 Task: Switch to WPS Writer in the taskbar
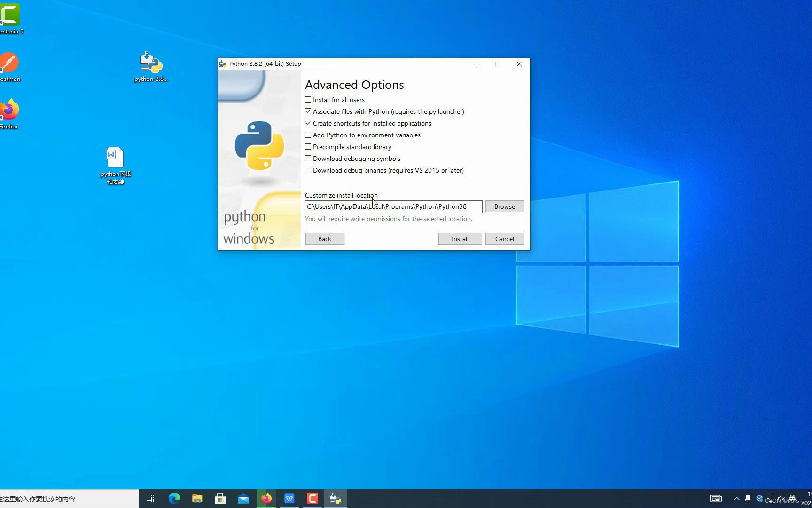[289, 499]
